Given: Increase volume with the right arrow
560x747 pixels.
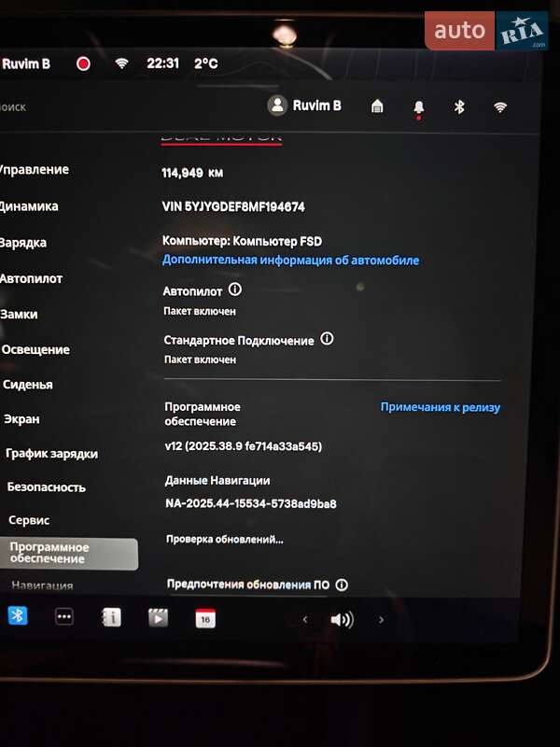Looking at the screenshot, I should pos(381,620).
